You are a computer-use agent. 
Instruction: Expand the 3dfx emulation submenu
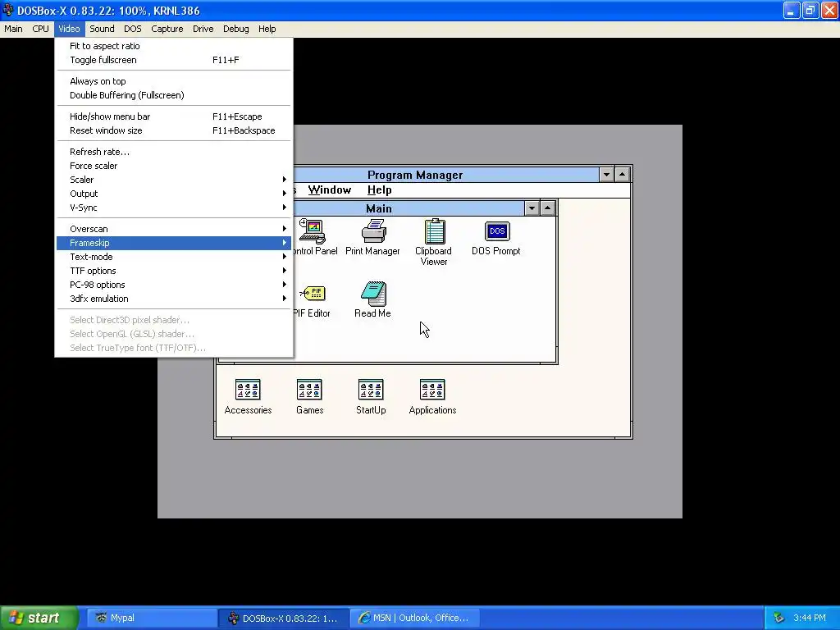pyautogui.click(x=174, y=299)
